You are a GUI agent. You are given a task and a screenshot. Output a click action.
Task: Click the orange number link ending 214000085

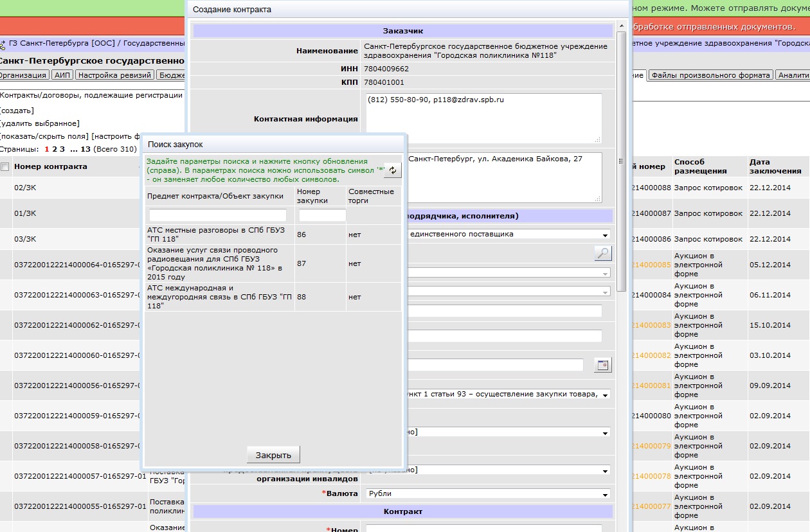[x=652, y=265]
